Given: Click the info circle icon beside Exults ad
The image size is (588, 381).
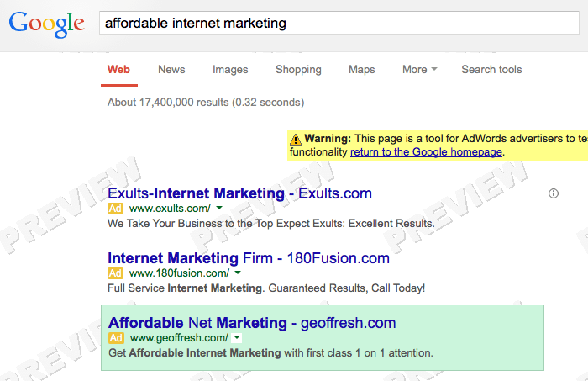Looking at the screenshot, I should tap(553, 193).
